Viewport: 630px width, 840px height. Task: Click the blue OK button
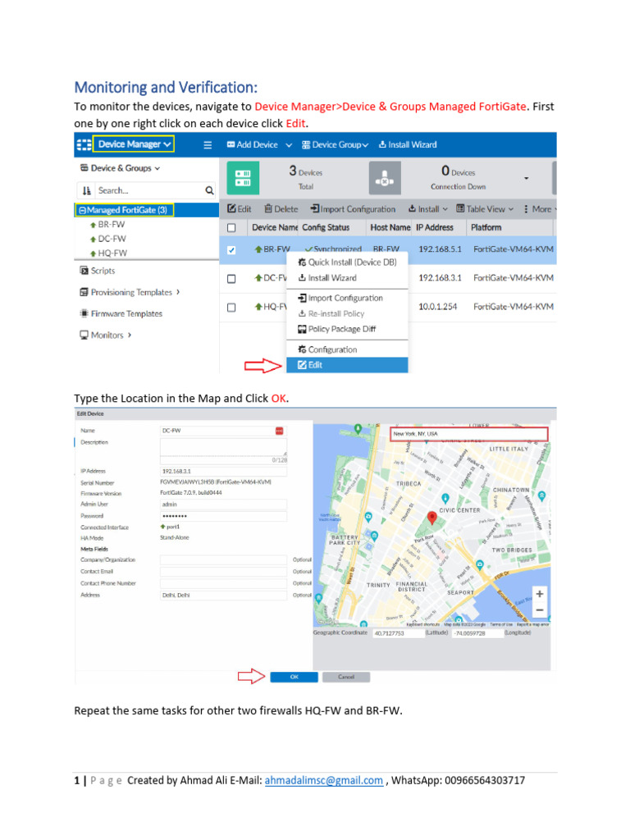294,677
